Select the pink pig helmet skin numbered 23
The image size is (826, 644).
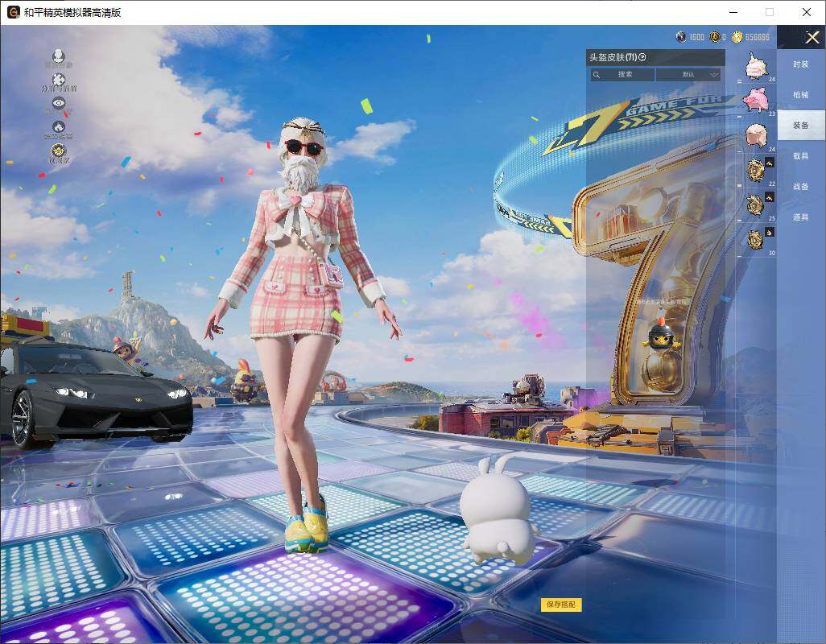coord(757,100)
